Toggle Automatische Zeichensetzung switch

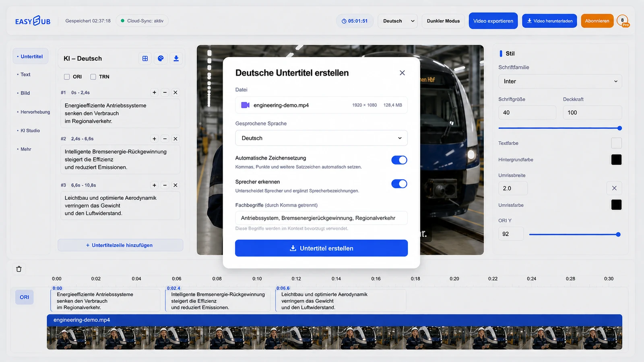click(x=399, y=160)
